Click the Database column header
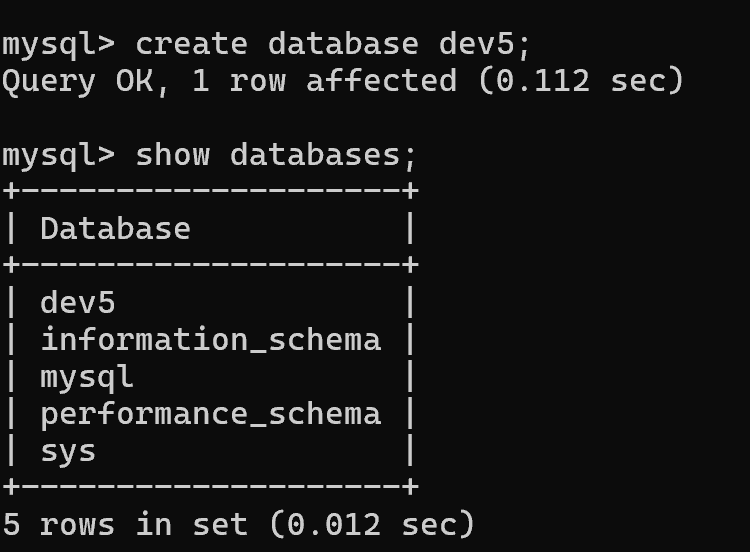The height and width of the screenshot is (552, 750). coord(115,228)
